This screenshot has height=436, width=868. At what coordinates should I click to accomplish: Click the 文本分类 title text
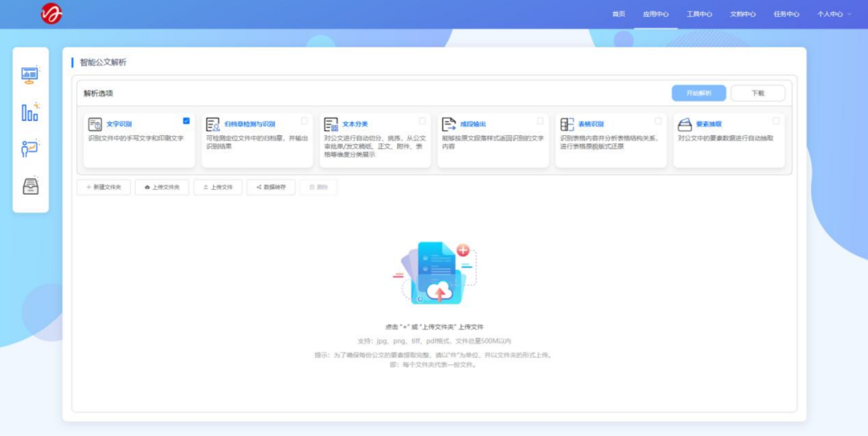(355, 124)
